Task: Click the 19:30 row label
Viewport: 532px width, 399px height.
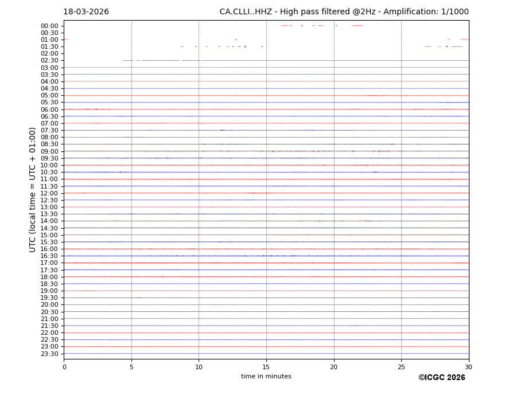Action: (x=49, y=298)
